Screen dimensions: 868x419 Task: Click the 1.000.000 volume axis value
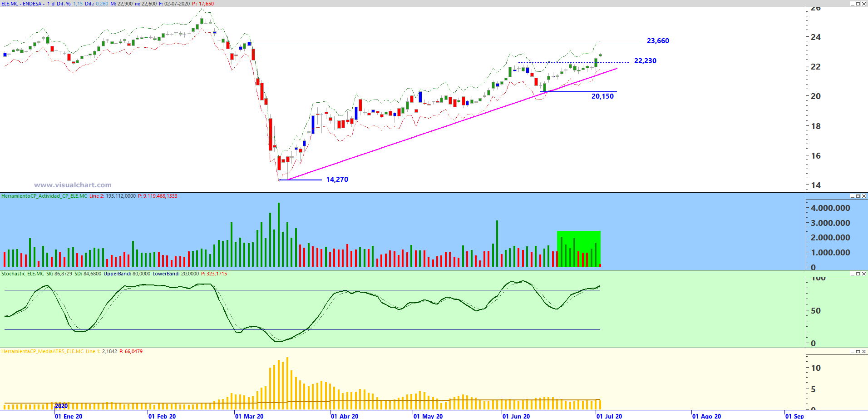[x=830, y=253]
